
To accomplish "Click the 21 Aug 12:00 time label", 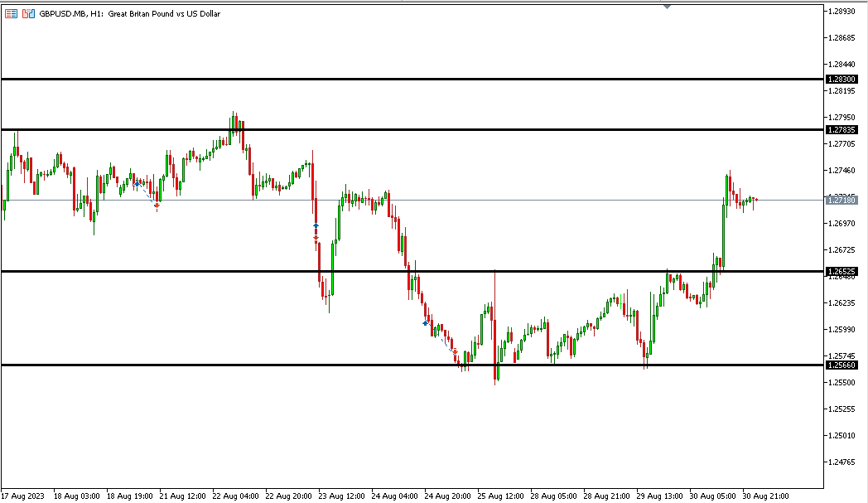I will coord(183,496).
